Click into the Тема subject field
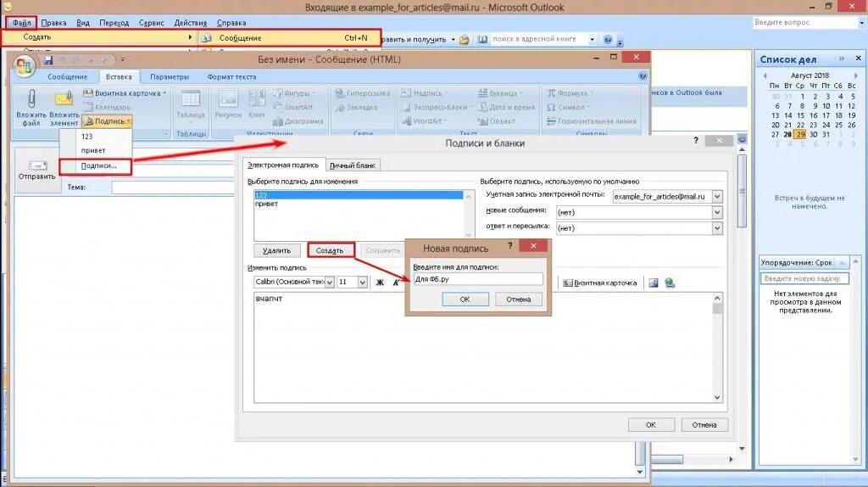This screenshot has height=487, width=868. tap(173, 188)
